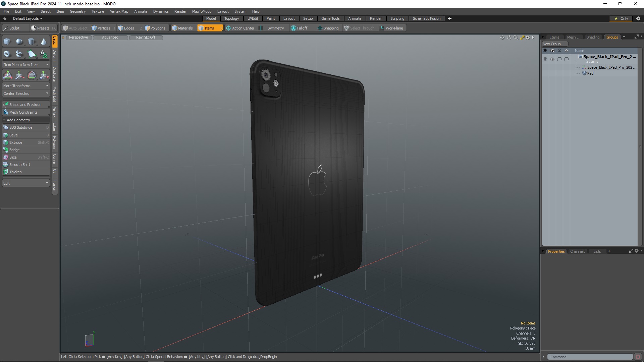This screenshot has width=644, height=362.
Task: Click the Extrude tool
Action: (26, 142)
